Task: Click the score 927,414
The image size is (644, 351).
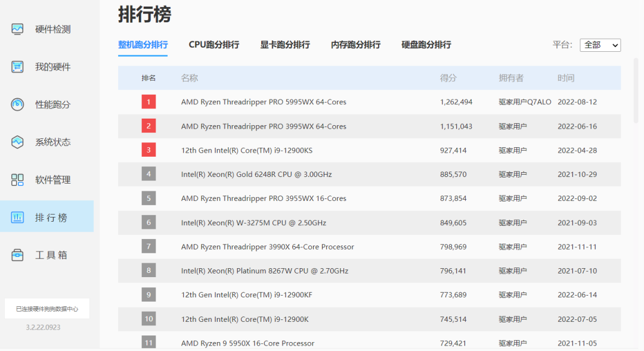Action: (x=453, y=150)
